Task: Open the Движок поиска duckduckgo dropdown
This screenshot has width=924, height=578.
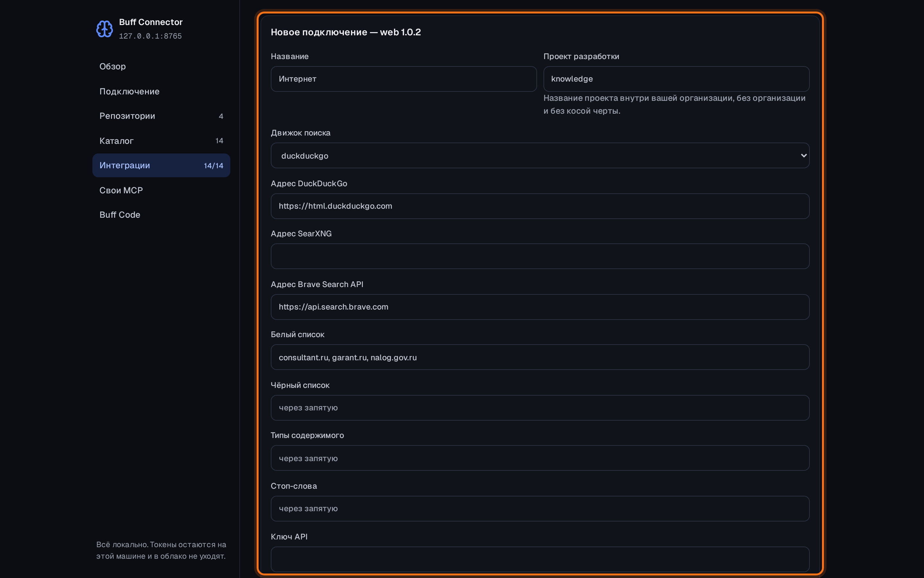Action: coord(540,156)
